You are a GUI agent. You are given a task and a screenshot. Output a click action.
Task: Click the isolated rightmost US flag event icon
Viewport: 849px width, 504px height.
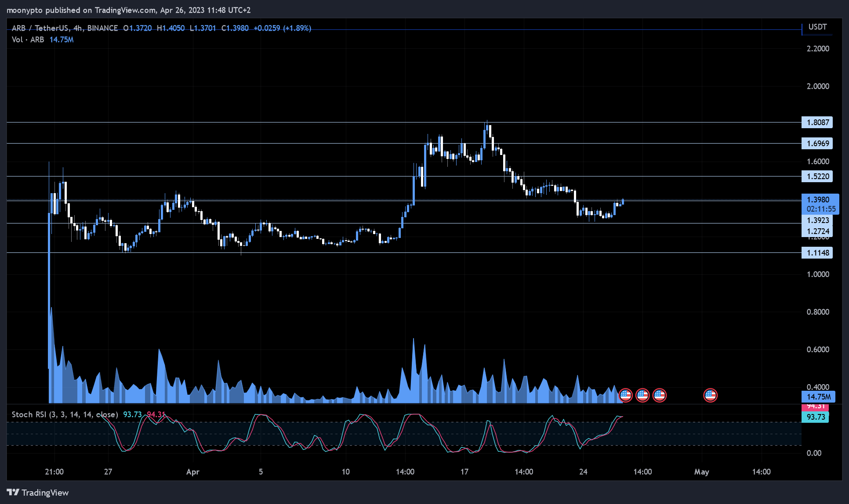coord(711,395)
